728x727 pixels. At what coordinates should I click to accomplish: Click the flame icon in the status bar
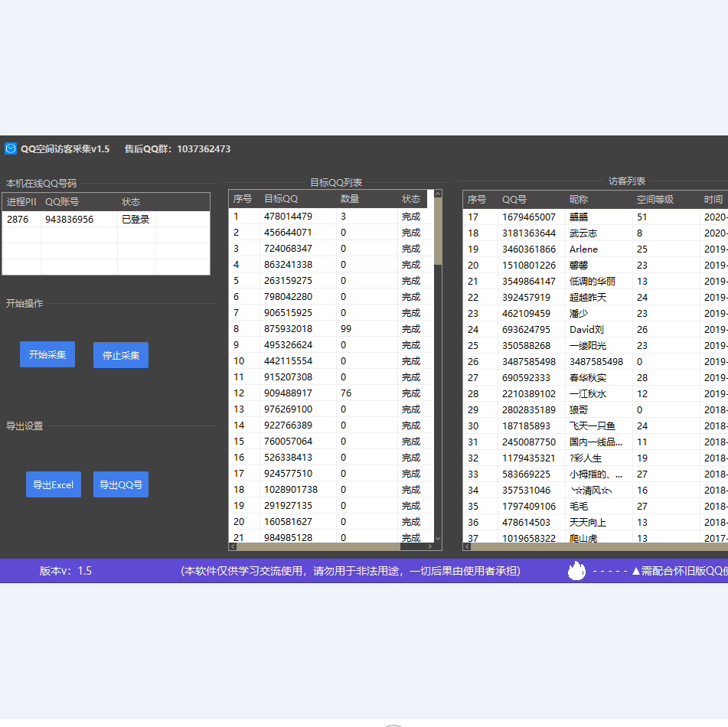coord(576,570)
